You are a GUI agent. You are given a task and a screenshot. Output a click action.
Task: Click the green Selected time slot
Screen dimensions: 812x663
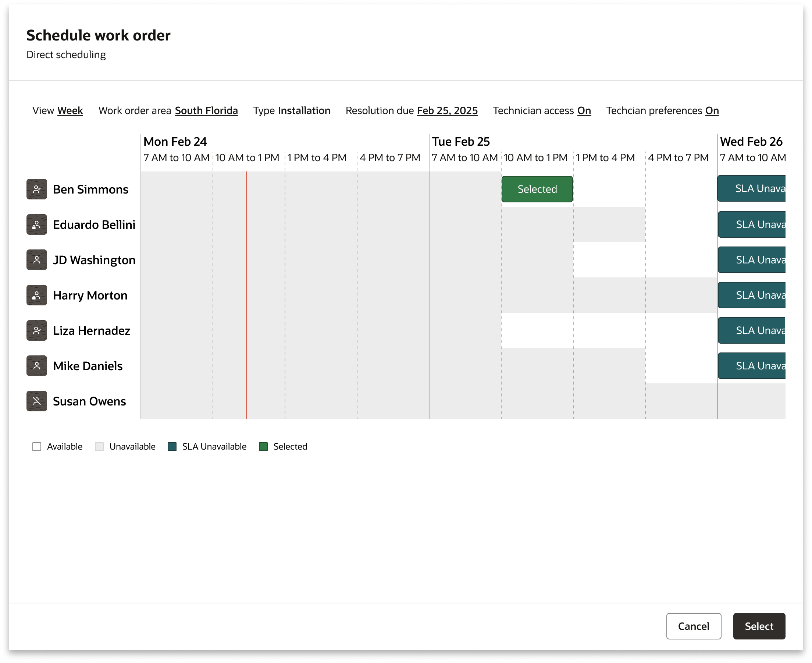537,189
